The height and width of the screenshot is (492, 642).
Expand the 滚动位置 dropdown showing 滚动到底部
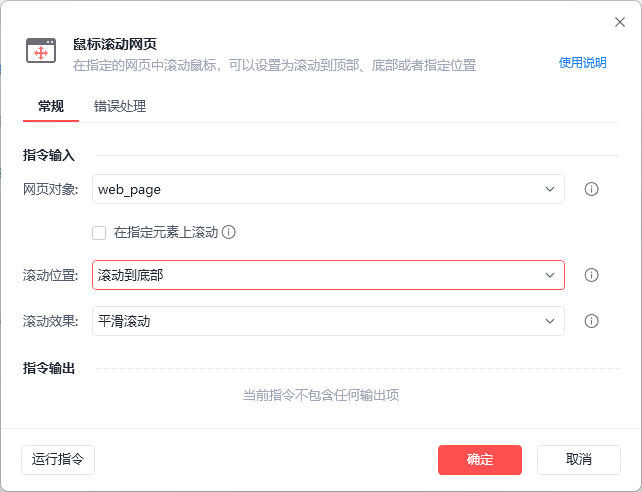328,275
